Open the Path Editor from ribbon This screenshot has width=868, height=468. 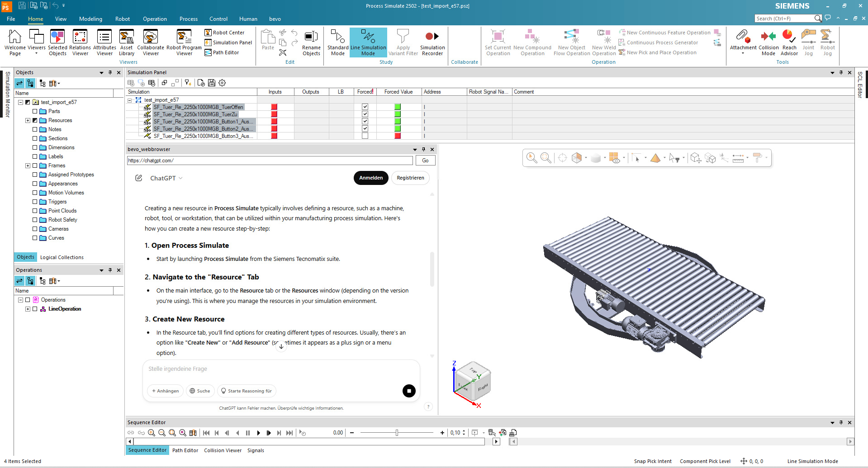tap(222, 52)
